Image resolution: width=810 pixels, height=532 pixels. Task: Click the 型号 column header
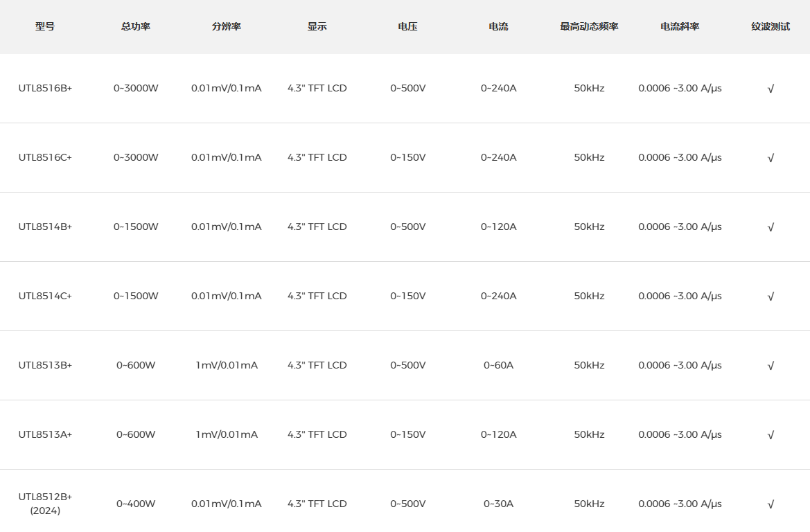[x=45, y=27]
